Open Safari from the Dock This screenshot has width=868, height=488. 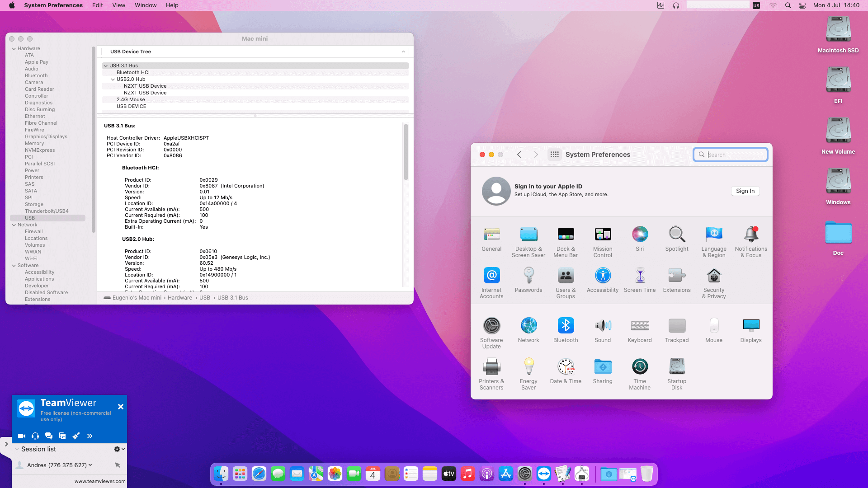coord(259,474)
